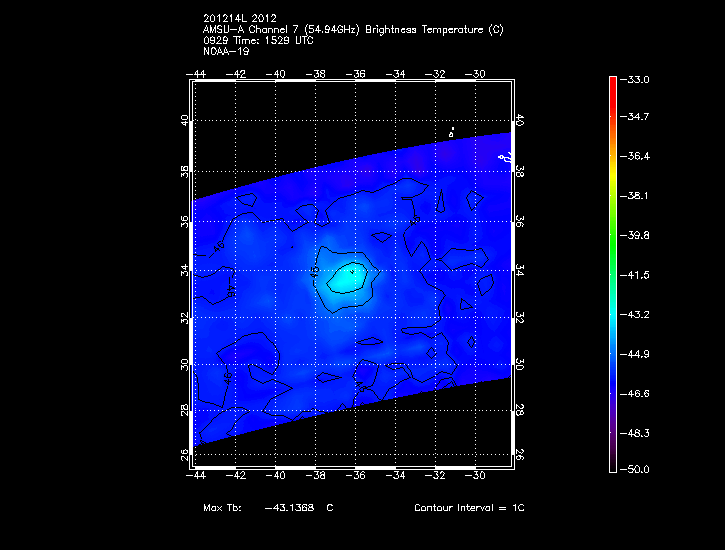The width and height of the screenshot is (725, 550).
Task: Click the NOAA-19 satellite label
Action: tap(226, 51)
